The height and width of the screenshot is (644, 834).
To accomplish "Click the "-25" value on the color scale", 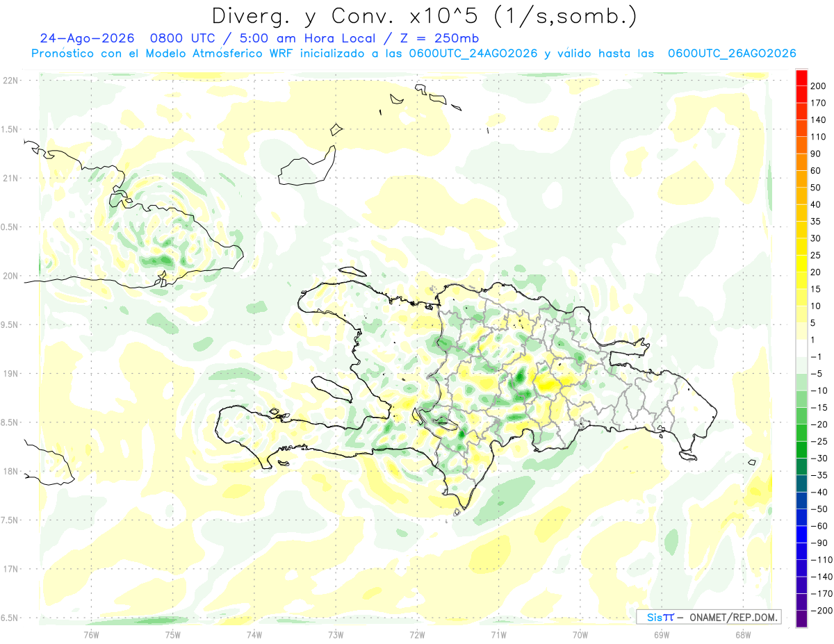I will (x=820, y=442).
